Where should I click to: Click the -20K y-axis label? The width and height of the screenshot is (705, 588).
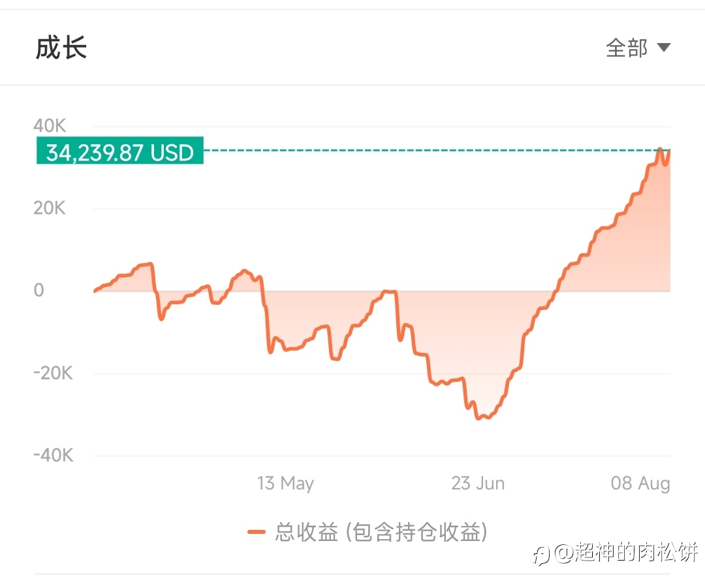(x=53, y=373)
